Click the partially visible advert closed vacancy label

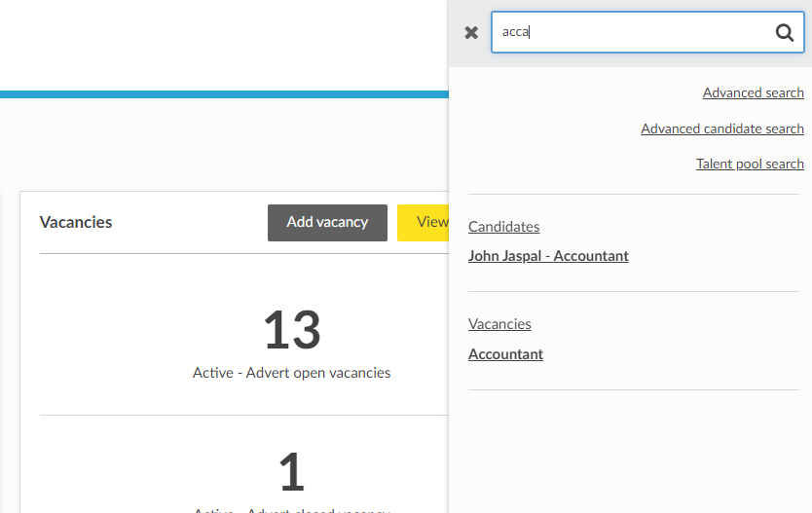[291, 509]
